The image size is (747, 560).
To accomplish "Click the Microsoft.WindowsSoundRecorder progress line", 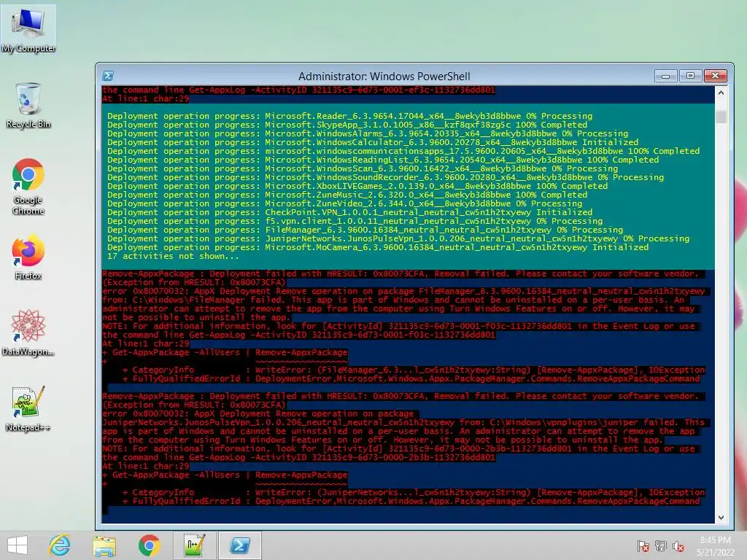I will tap(385, 177).
